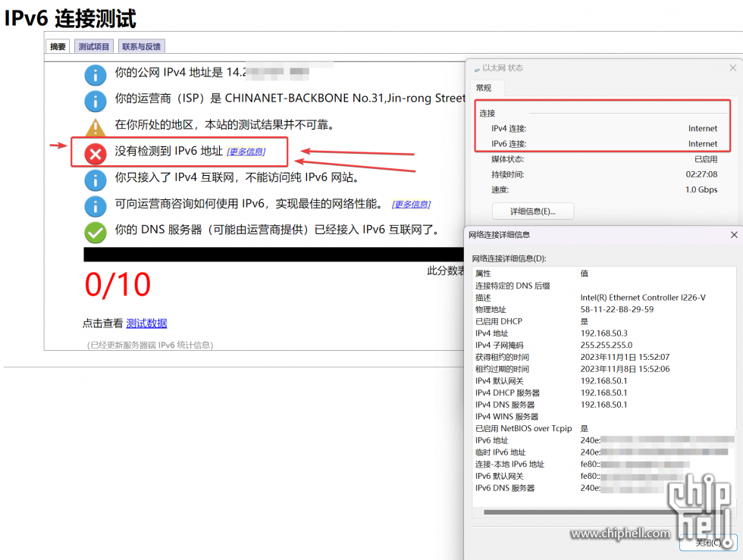Click the green checkmark icon for DNS

[96, 233]
